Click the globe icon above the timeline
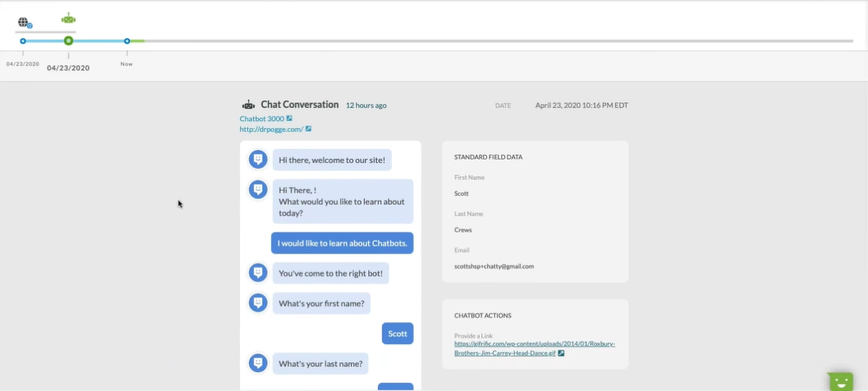 pos(24,23)
